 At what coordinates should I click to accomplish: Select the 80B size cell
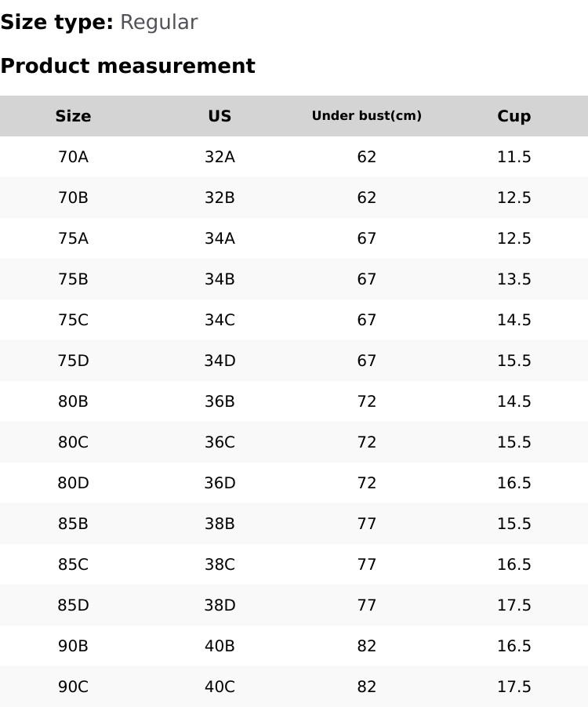(x=73, y=401)
